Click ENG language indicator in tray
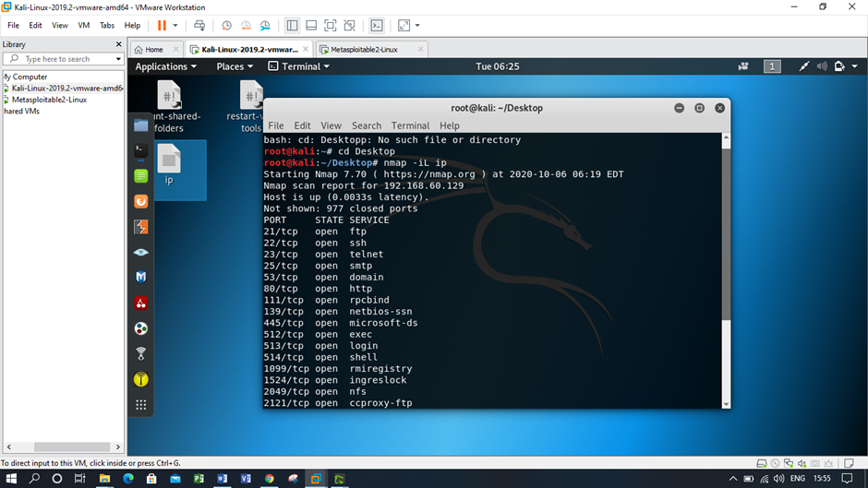 pyautogui.click(x=798, y=479)
